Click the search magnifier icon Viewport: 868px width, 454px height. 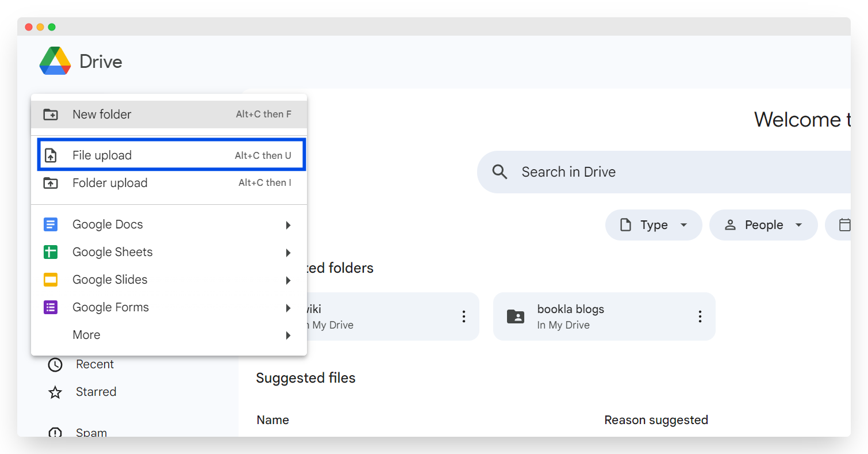tap(500, 172)
